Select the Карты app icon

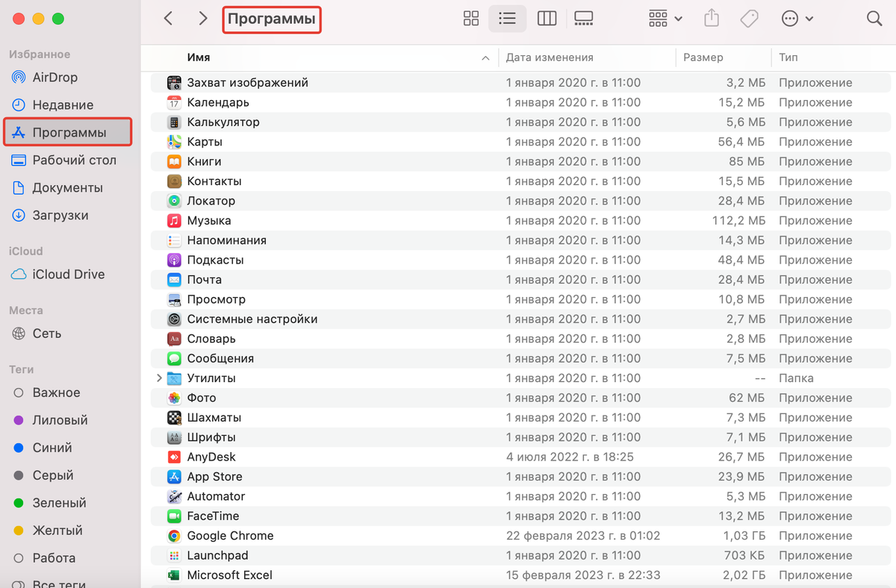(x=174, y=142)
